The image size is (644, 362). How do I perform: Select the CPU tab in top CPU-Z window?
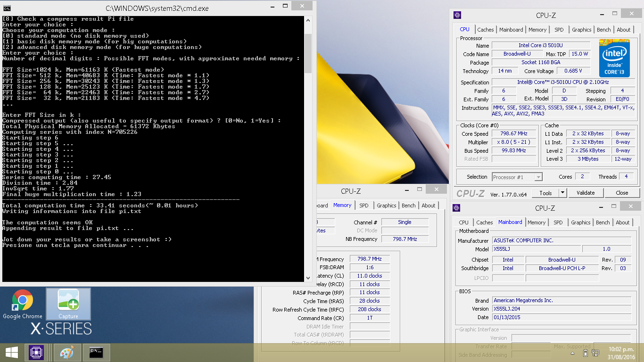click(x=465, y=29)
